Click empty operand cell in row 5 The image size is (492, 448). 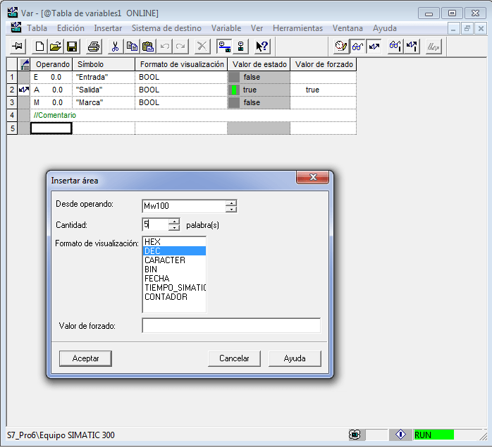tap(51, 128)
